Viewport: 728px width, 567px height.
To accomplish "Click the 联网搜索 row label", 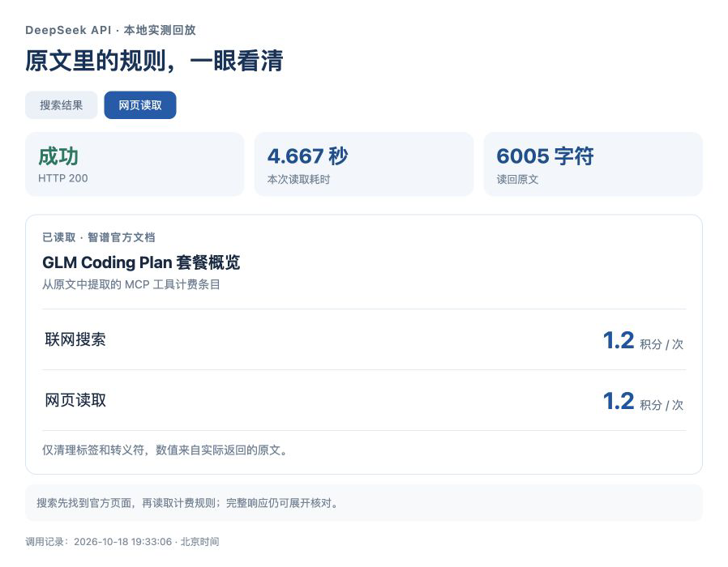I will click(x=75, y=339).
